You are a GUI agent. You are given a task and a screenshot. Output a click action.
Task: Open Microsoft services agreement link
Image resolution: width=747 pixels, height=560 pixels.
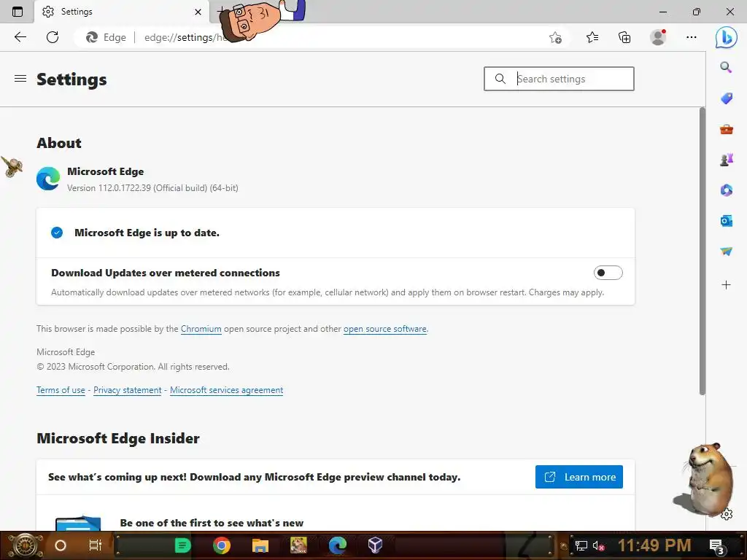coord(226,390)
